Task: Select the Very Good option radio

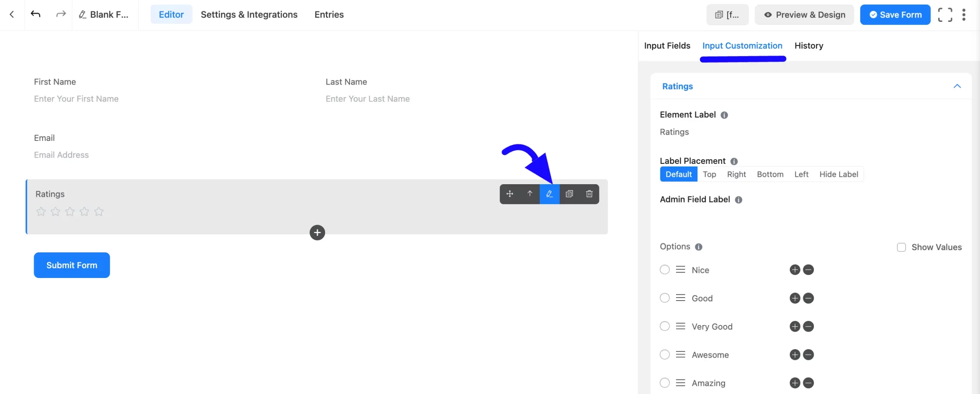Action: (x=665, y=326)
